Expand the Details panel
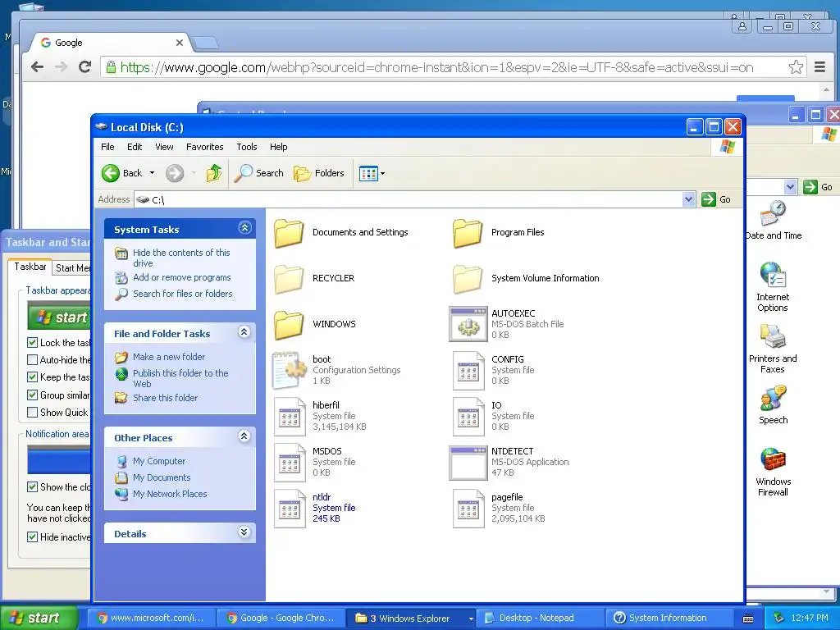 pyautogui.click(x=244, y=532)
